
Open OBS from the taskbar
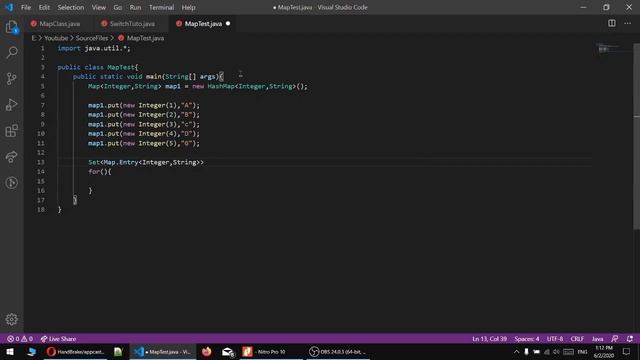(338, 351)
